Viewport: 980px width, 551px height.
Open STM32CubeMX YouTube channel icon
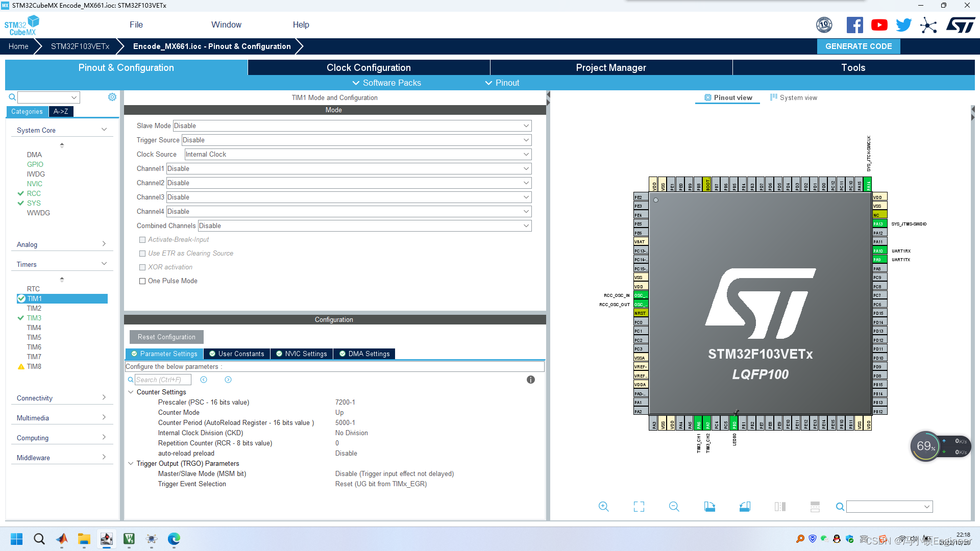[x=879, y=24]
